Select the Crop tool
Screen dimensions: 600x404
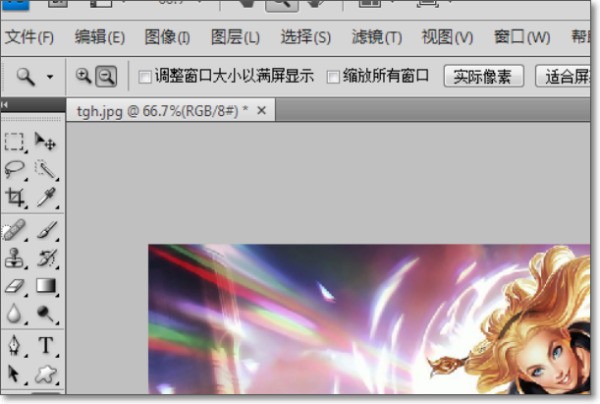15,198
